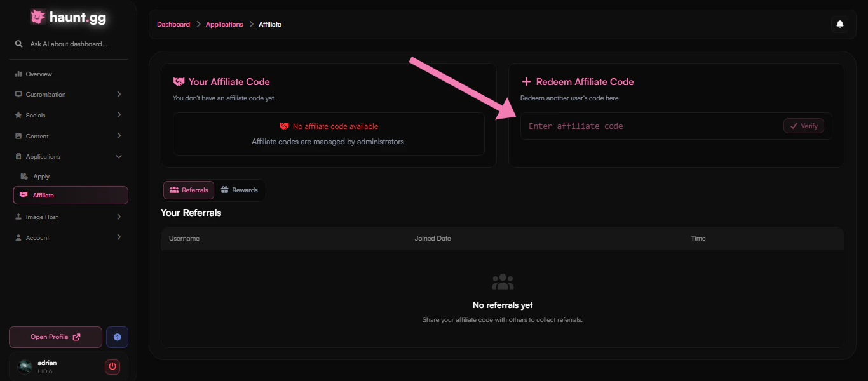
Task: Click the Image Host upload icon
Action: [18, 217]
